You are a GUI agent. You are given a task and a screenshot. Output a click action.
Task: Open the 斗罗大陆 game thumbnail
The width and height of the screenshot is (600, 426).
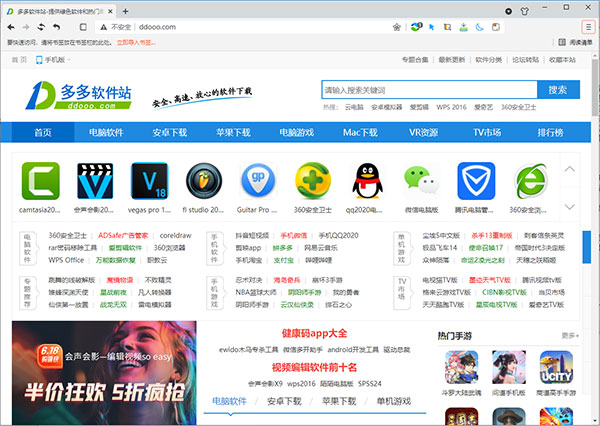(x=461, y=367)
